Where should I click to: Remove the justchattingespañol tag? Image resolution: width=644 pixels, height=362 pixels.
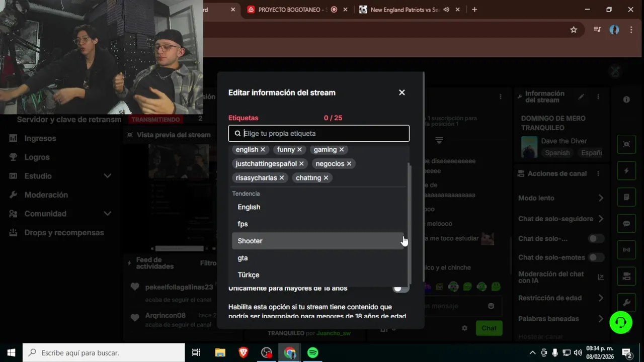(301, 163)
